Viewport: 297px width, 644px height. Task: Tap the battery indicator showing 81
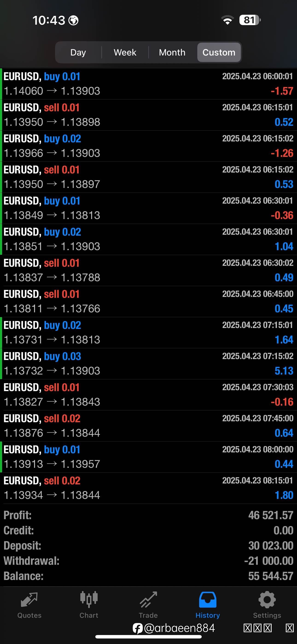pos(250,20)
